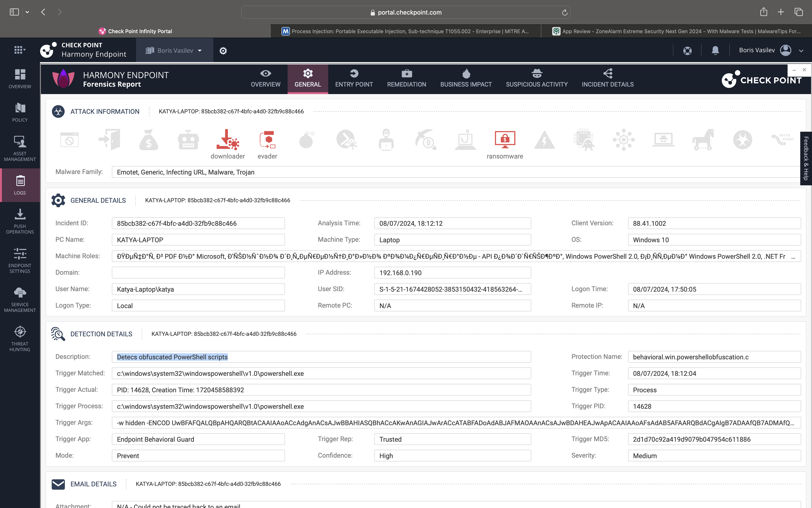Click the User SID value

tap(452, 289)
